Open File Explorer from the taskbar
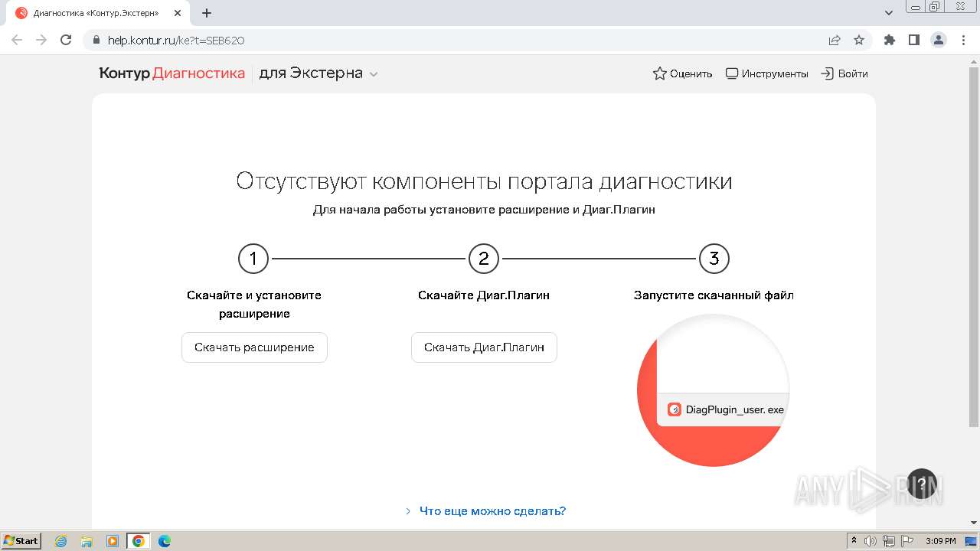Viewport: 980px width, 551px height. 87,541
